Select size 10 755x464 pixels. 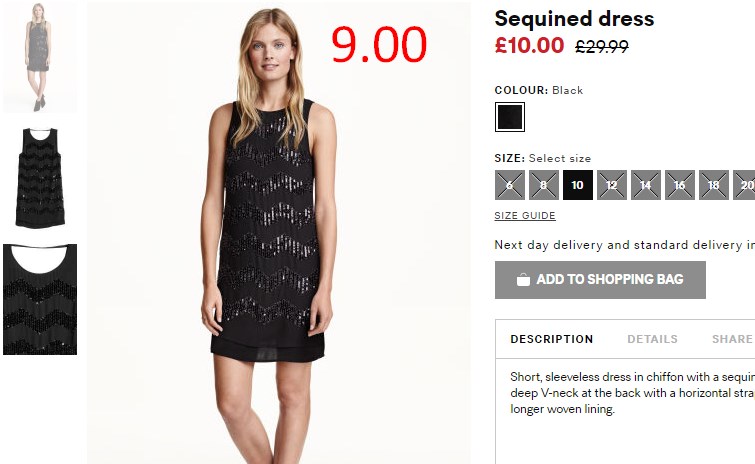pos(577,185)
